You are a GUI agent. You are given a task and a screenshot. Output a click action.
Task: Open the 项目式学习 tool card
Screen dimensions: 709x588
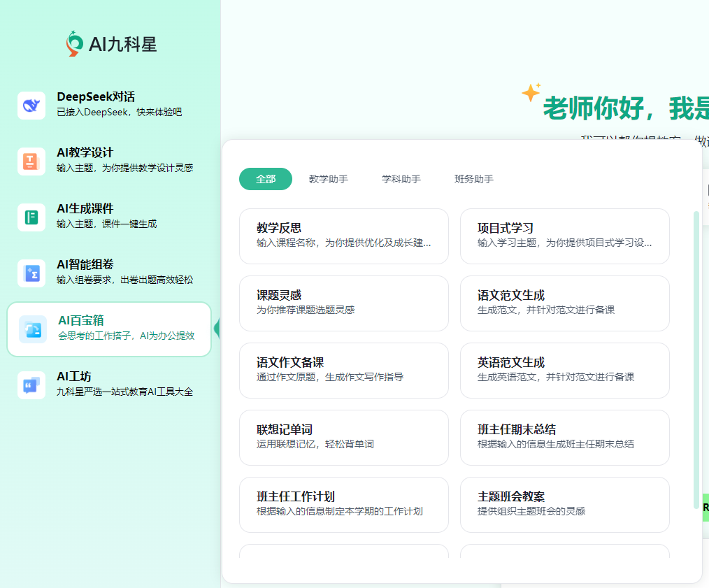[564, 236]
